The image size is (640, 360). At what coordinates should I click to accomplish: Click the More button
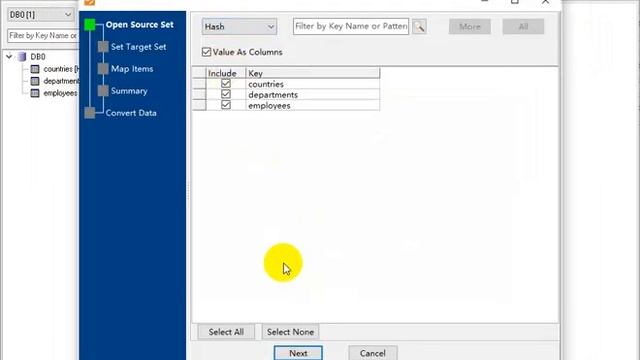(470, 27)
